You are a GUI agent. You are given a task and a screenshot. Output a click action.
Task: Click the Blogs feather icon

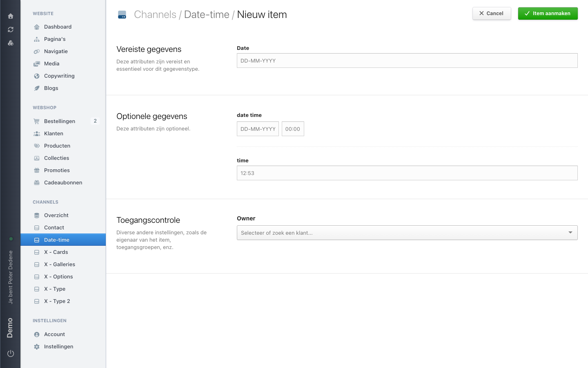tap(37, 88)
